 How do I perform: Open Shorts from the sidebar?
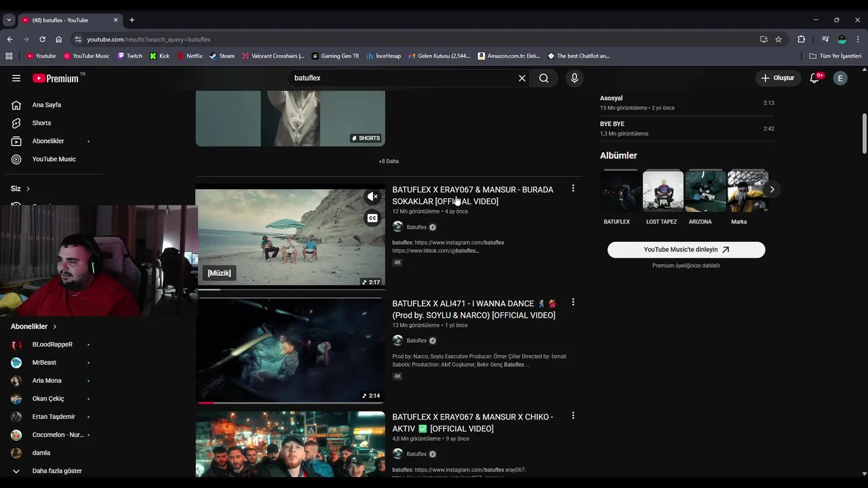[x=41, y=123]
